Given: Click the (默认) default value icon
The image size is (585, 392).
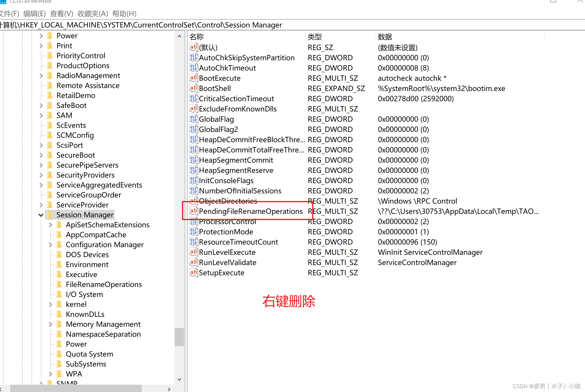Looking at the screenshot, I should 193,47.
